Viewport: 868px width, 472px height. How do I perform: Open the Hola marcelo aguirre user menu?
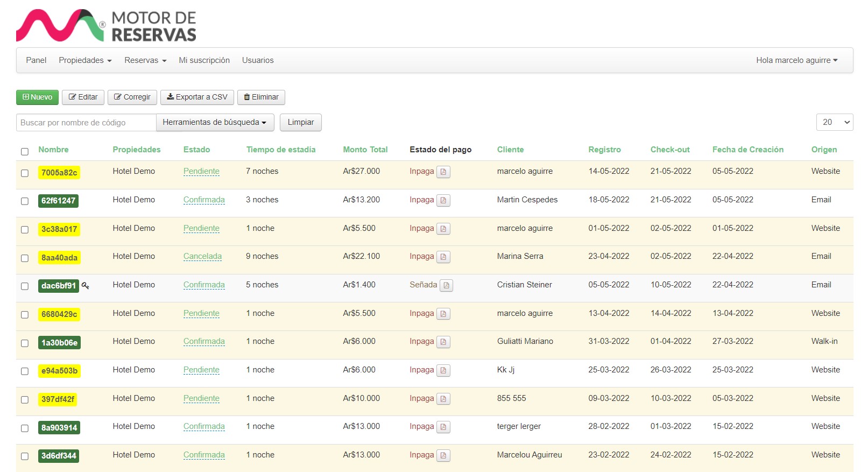796,60
